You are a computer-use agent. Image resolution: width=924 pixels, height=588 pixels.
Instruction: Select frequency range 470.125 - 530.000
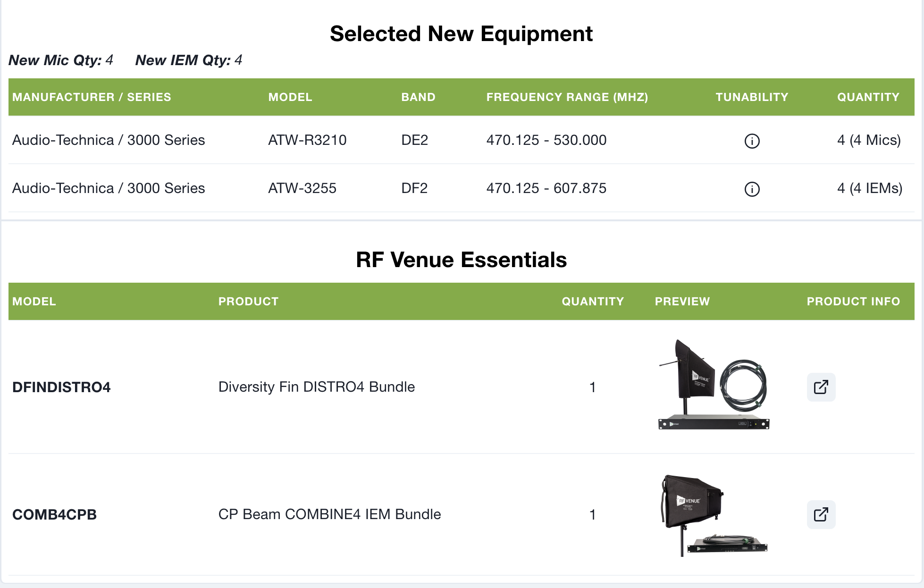coord(546,140)
